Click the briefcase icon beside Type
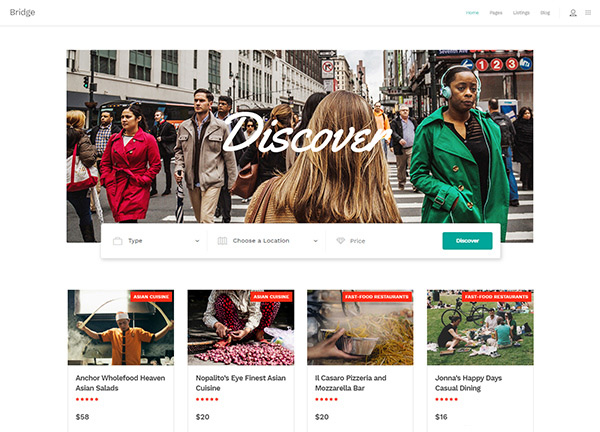600x432 pixels. [x=117, y=241]
